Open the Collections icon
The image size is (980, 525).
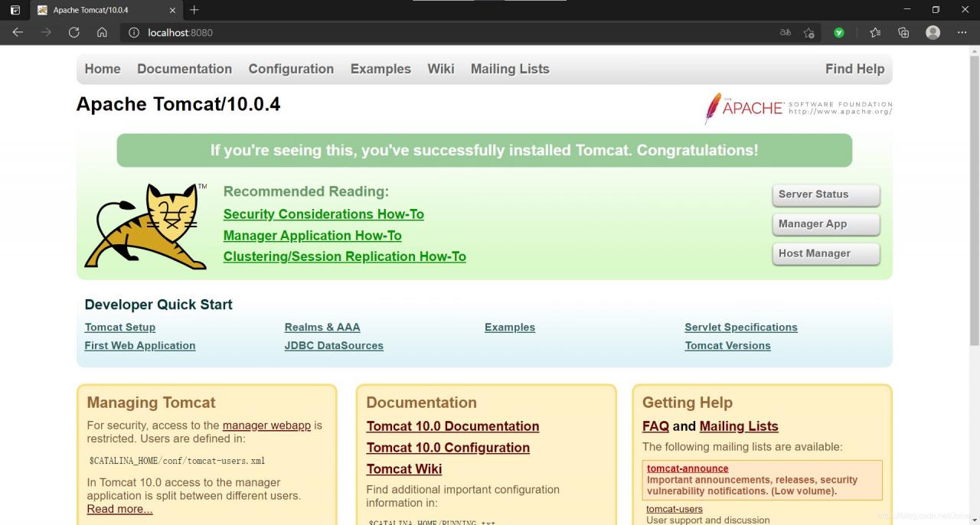(903, 32)
